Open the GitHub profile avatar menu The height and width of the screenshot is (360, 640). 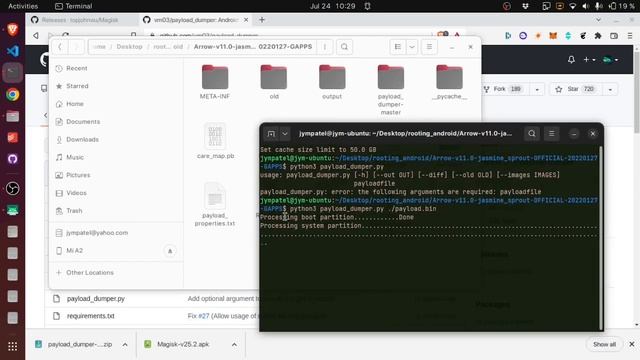[x=610, y=60]
